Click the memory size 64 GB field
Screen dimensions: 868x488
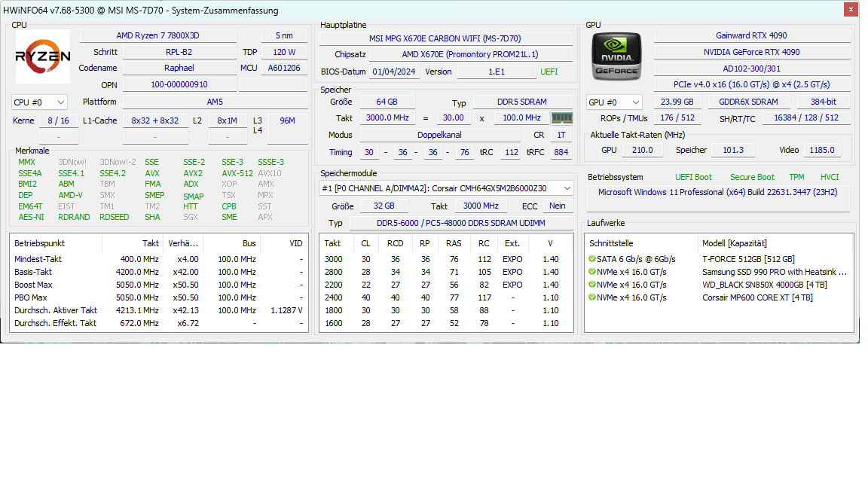(387, 102)
